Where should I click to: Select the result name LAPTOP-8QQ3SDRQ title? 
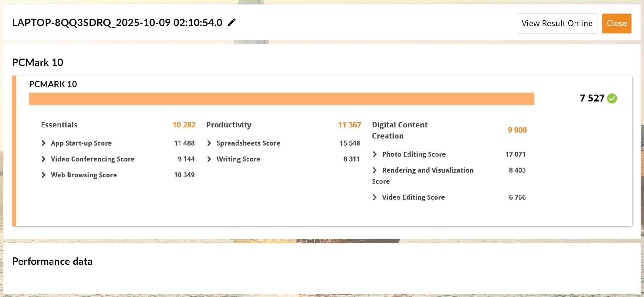(x=117, y=23)
